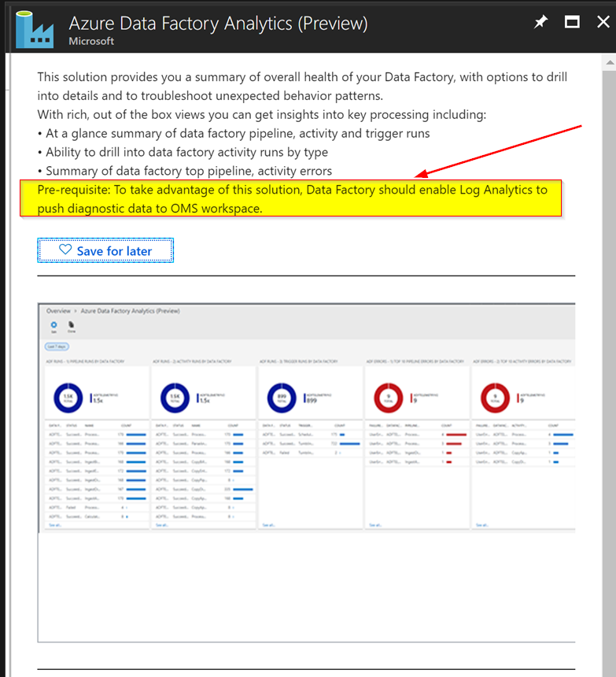616x677 pixels.
Task: Click 'Summary of data factory top pipeline' bullet
Action: [x=185, y=171]
